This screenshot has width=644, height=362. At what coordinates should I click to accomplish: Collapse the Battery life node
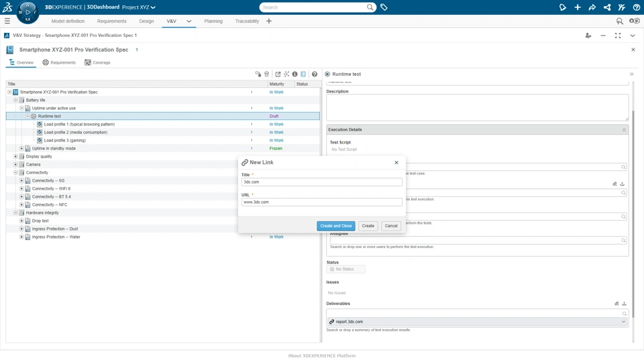tap(15, 100)
